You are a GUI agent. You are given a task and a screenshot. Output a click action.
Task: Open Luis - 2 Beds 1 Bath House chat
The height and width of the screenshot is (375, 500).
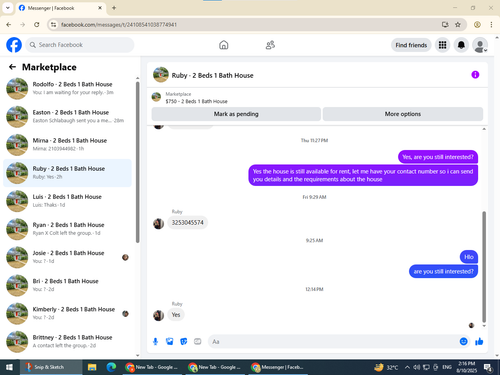[x=68, y=201]
